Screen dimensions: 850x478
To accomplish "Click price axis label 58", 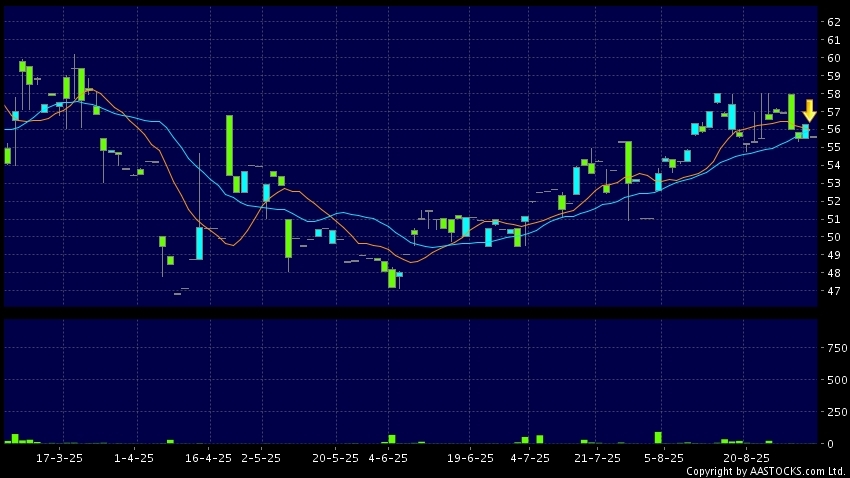I will point(834,94).
